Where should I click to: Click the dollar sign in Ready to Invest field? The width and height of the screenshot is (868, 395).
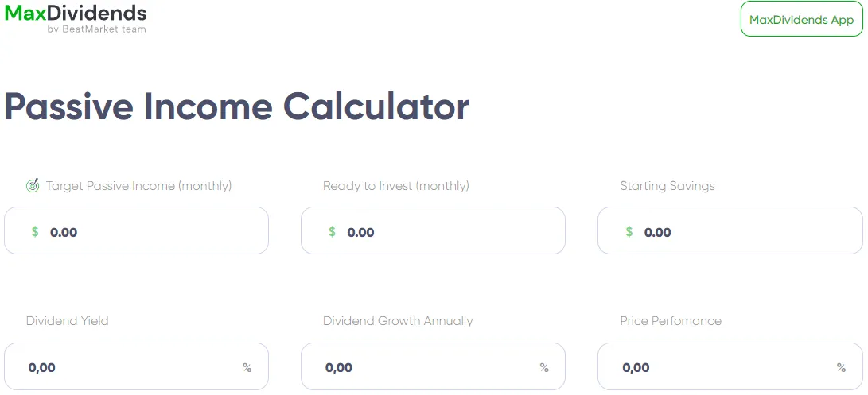pos(332,232)
